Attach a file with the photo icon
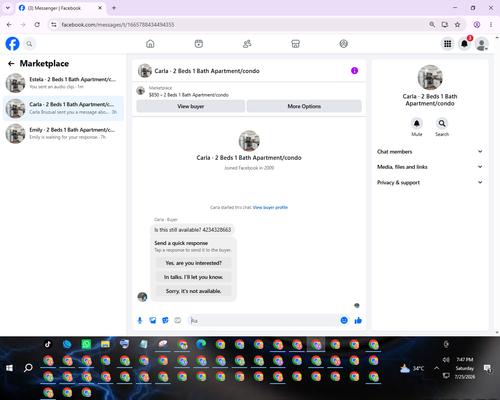Image resolution: width=500 pixels, height=400 pixels. point(153,320)
